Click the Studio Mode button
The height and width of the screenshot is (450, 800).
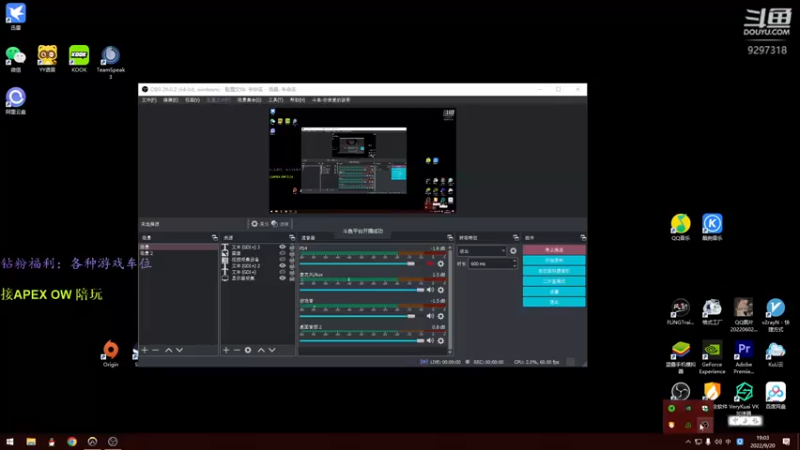point(554,281)
